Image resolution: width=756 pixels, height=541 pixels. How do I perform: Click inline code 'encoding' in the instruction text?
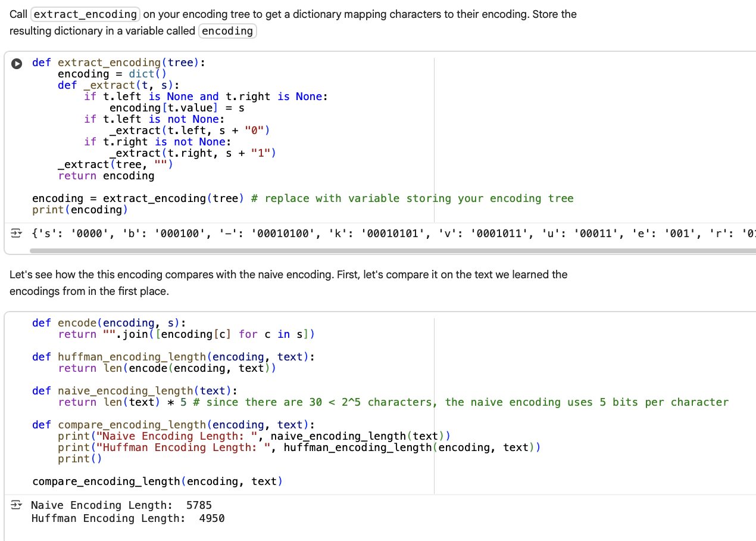[x=227, y=31]
